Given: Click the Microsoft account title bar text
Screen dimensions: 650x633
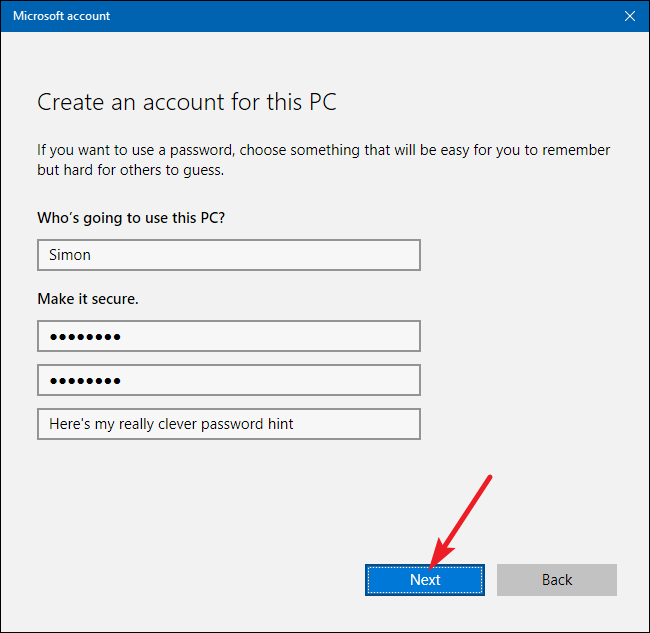Looking at the screenshot, I should (x=61, y=16).
